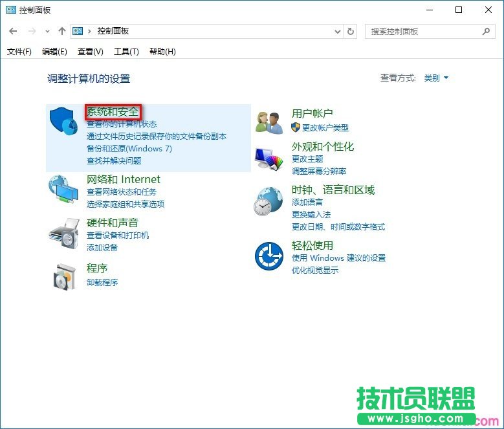Click the 卸载程序 link

[102, 283]
